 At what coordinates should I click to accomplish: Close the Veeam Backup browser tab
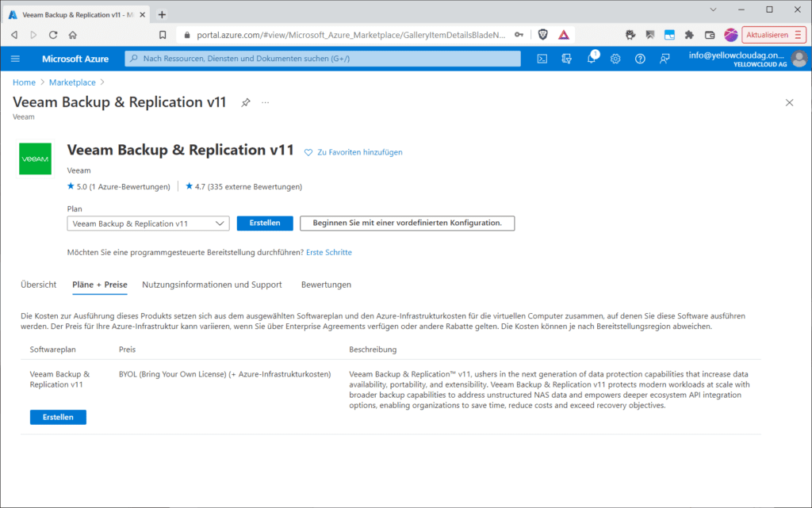[x=143, y=15]
